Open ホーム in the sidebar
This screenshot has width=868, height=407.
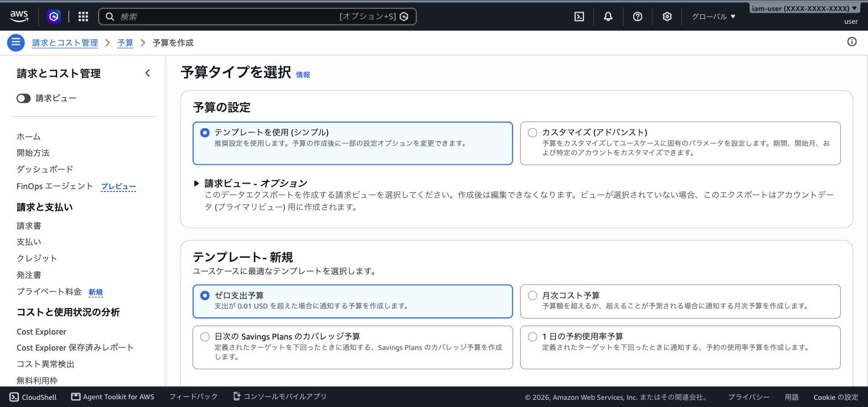28,137
